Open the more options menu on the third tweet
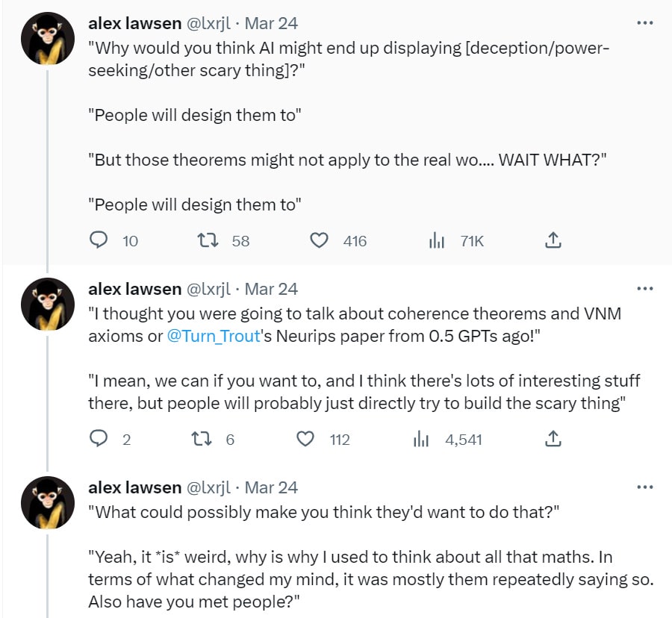Image resolution: width=672 pixels, height=618 pixels. (x=645, y=487)
